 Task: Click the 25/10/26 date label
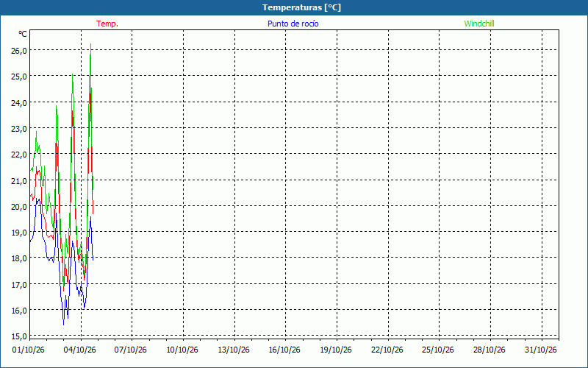coord(438,350)
